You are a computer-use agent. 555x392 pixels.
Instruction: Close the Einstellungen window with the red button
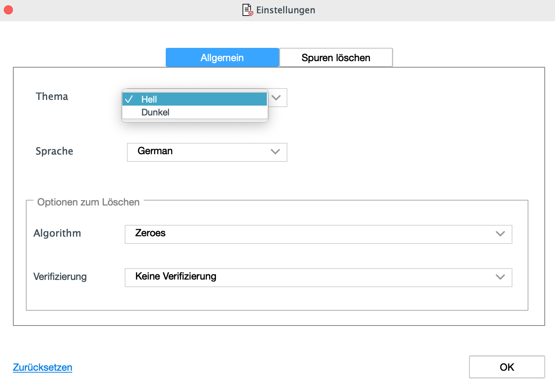pyautogui.click(x=8, y=10)
